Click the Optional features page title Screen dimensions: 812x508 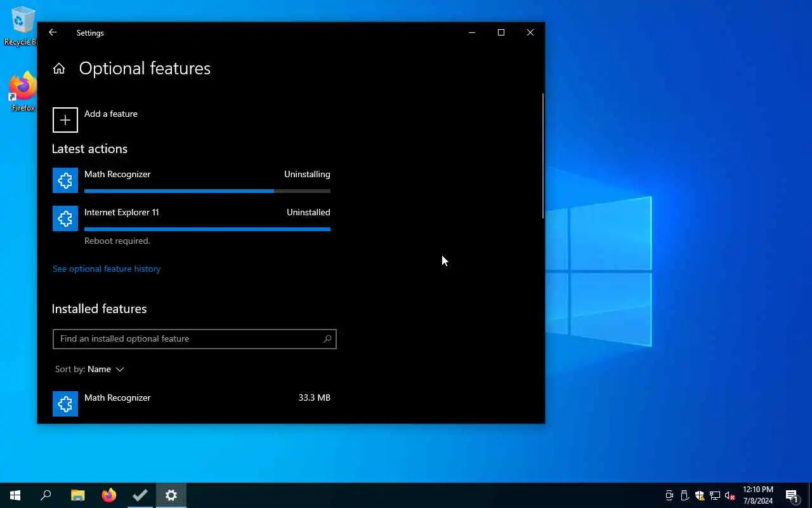tap(145, 69)
